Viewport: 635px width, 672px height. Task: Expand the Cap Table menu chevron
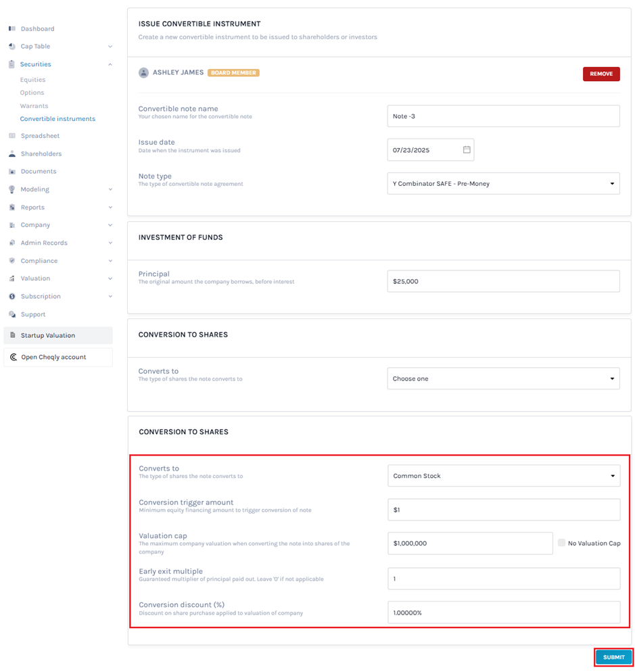110,46
